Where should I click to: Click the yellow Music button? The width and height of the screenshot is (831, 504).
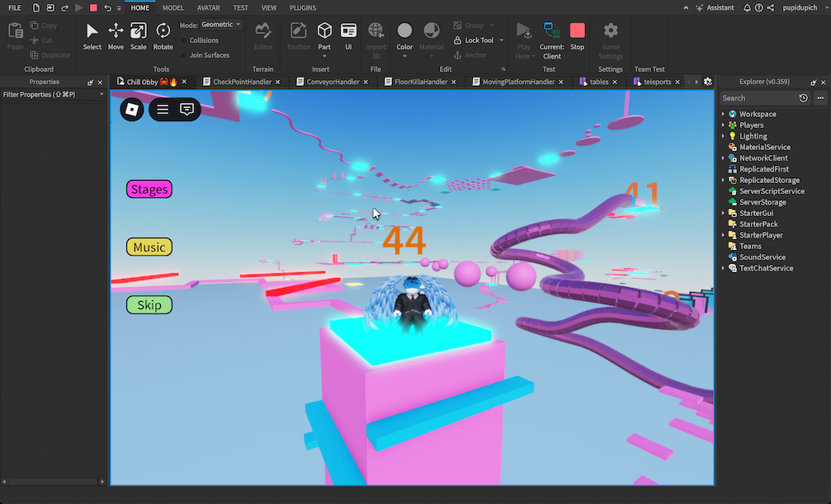point(149,247)
